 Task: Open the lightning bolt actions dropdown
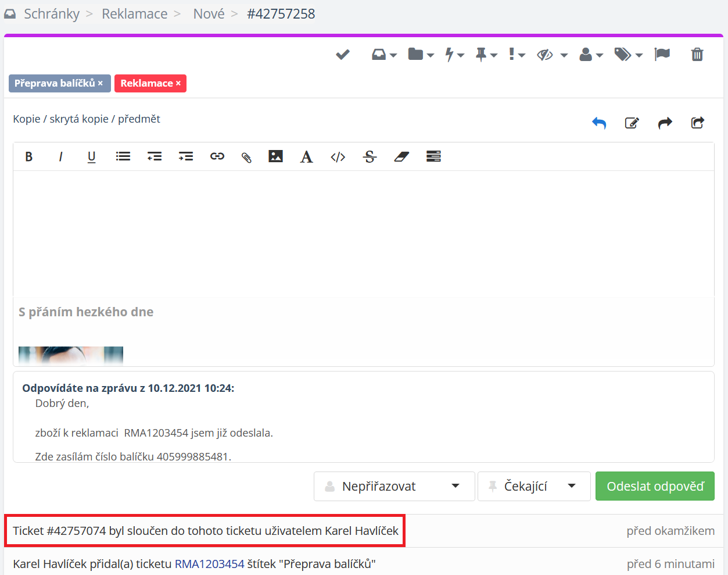(454, 55)
